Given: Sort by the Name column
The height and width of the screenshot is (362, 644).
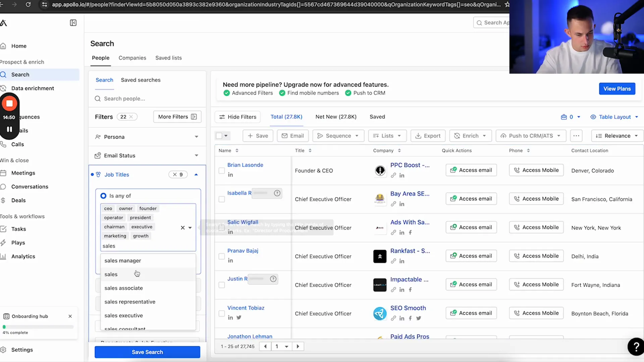Looking at the screenshot, I should (237, 150).
